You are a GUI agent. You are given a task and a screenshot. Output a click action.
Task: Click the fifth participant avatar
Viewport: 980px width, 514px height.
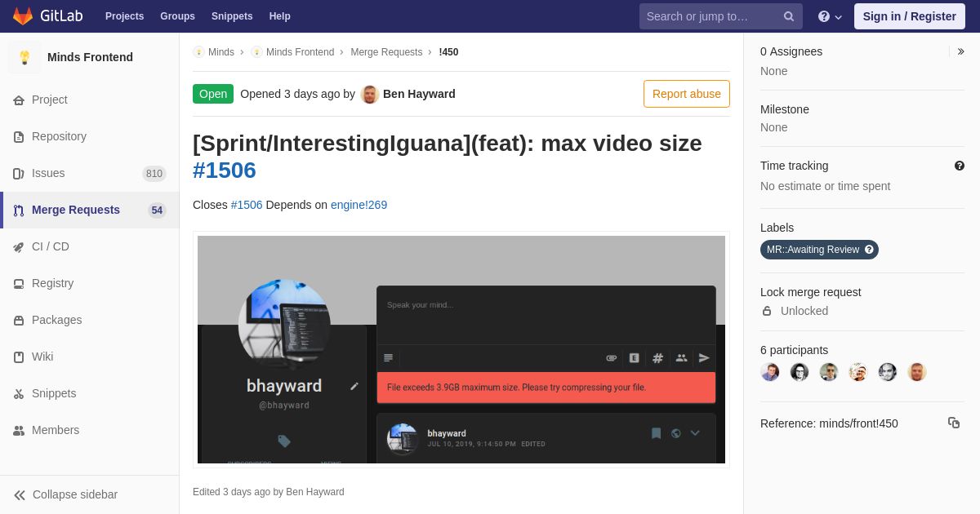pos(888,372)
